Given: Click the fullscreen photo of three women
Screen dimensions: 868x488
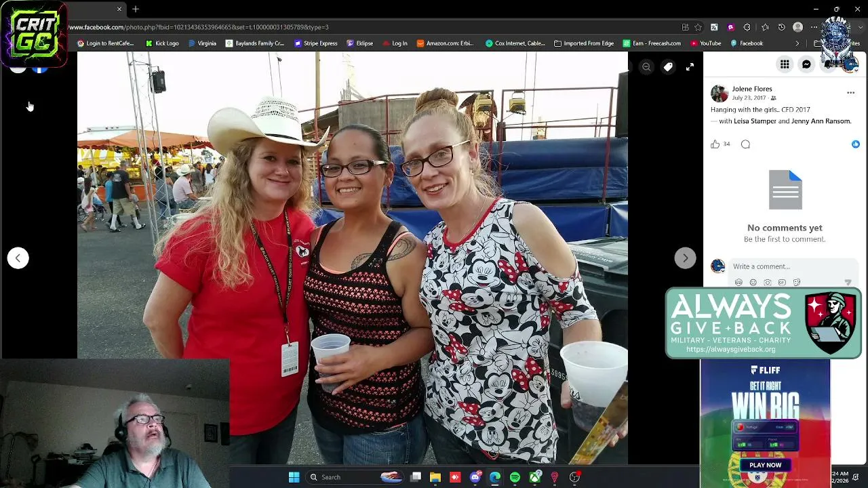Looking at the screenshot, I should [x=352, y=258].
